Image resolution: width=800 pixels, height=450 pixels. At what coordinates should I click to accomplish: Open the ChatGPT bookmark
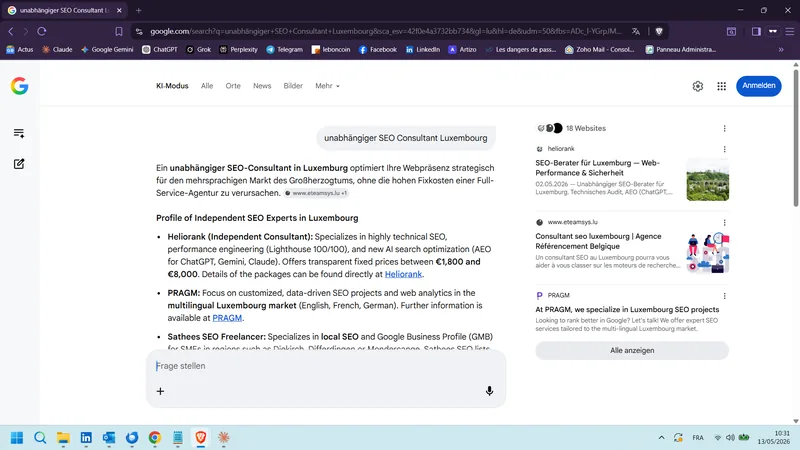tap(160, 49)
